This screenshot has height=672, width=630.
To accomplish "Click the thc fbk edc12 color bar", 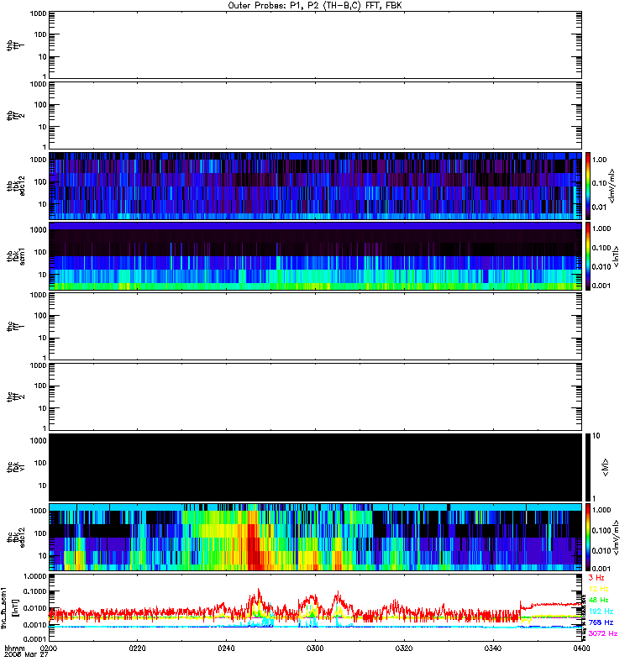I will point(588,538).
